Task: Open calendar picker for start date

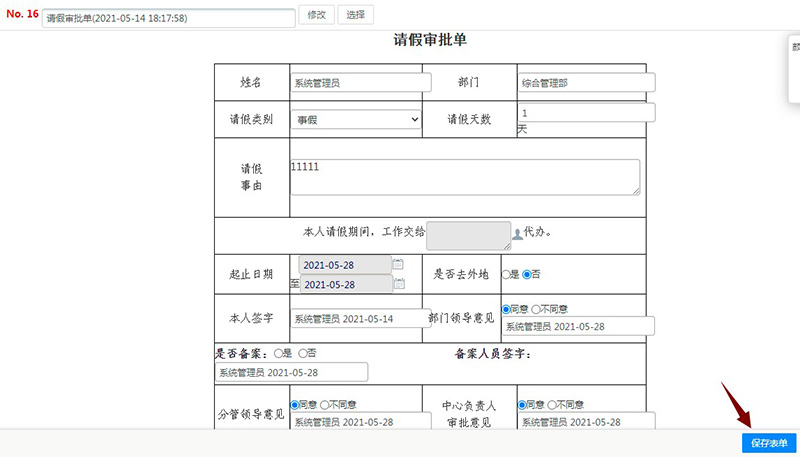Action: [398, 264]
